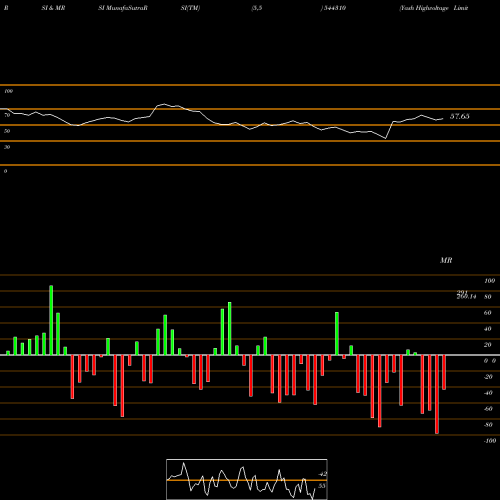Click MR histogram axis label 80
The width and height of the screenshot is (500, 500).
(x=487, y=297)
